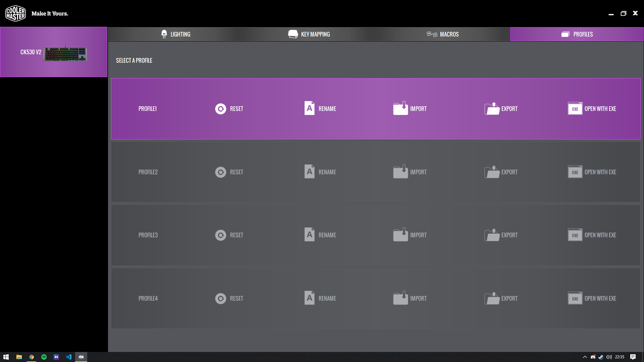Screen dimensions: 644x362
Task: Go to the Macros tab
Action: click(443, 34)
